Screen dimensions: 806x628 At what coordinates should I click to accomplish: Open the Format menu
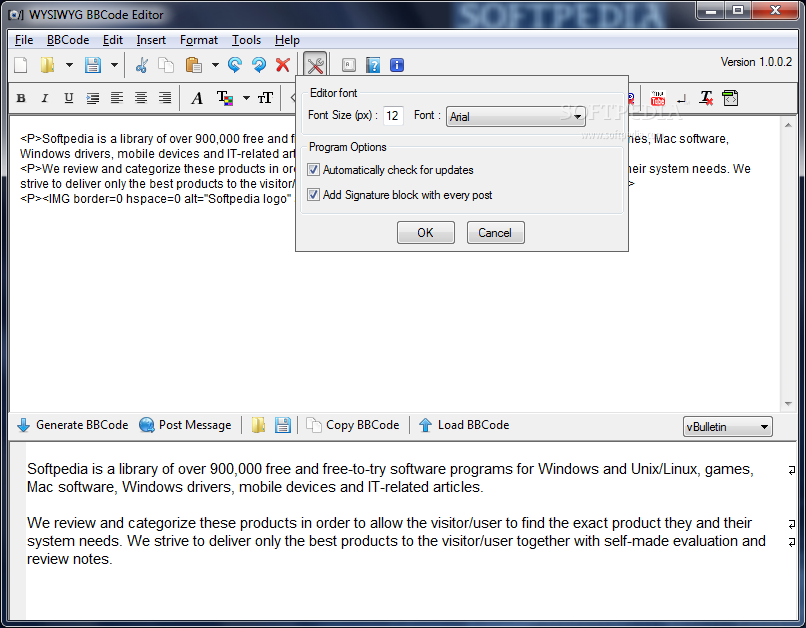tap(198, 40)
